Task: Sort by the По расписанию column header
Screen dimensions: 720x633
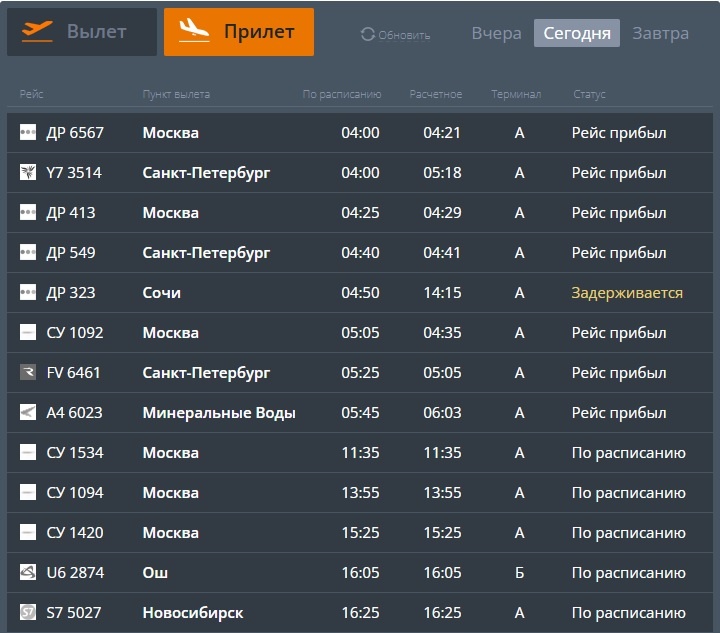Action: click(x=342, y=94)
